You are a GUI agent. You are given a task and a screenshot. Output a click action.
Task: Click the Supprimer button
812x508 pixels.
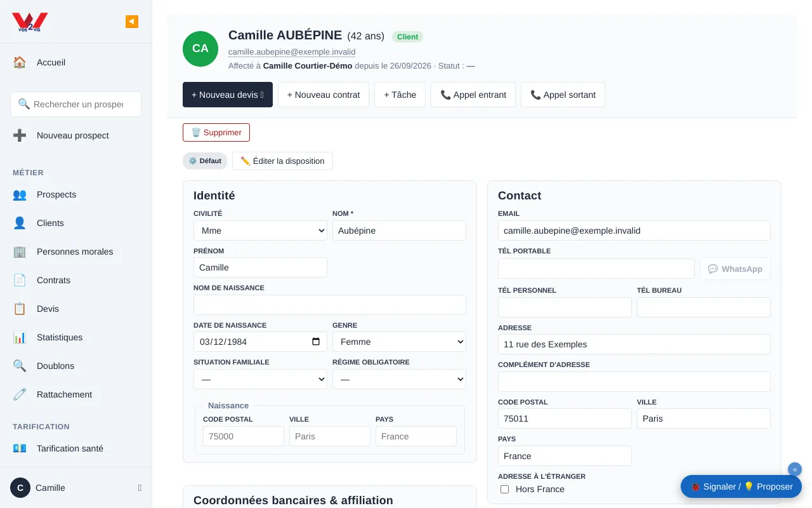point(216,132)
